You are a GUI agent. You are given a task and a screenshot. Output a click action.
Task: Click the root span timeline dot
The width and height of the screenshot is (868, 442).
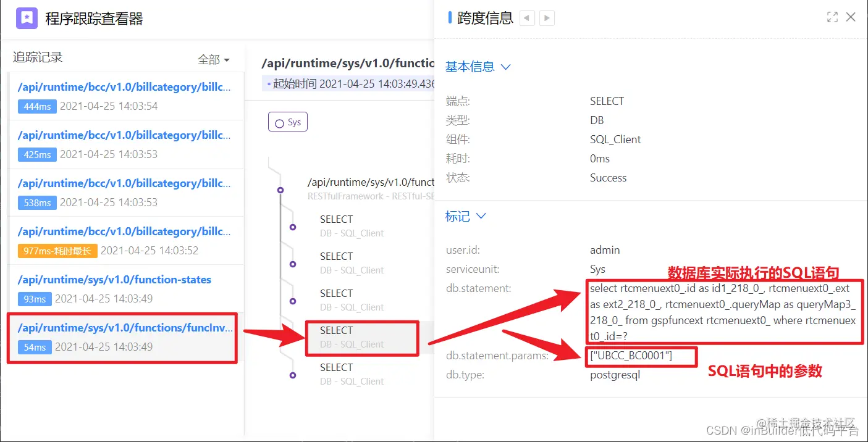pos(280,190)
